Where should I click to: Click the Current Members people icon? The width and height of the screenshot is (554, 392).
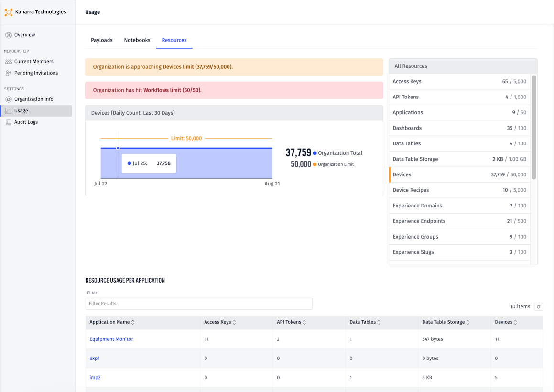(9, 62)
